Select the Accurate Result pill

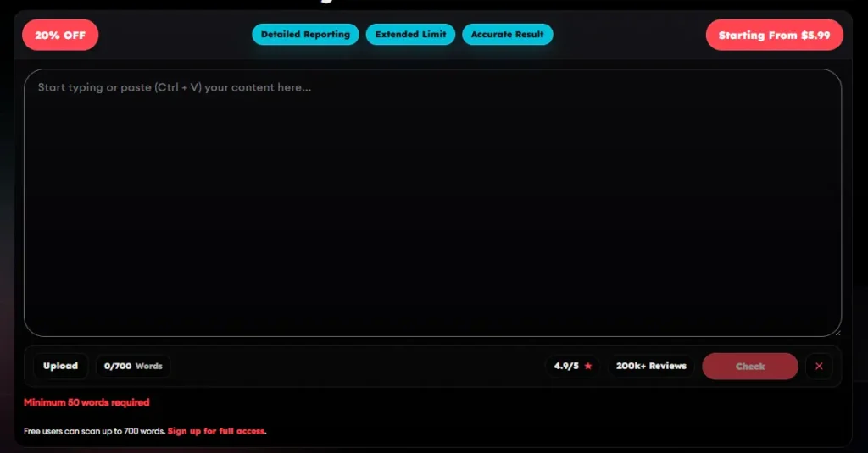[507, 35]
